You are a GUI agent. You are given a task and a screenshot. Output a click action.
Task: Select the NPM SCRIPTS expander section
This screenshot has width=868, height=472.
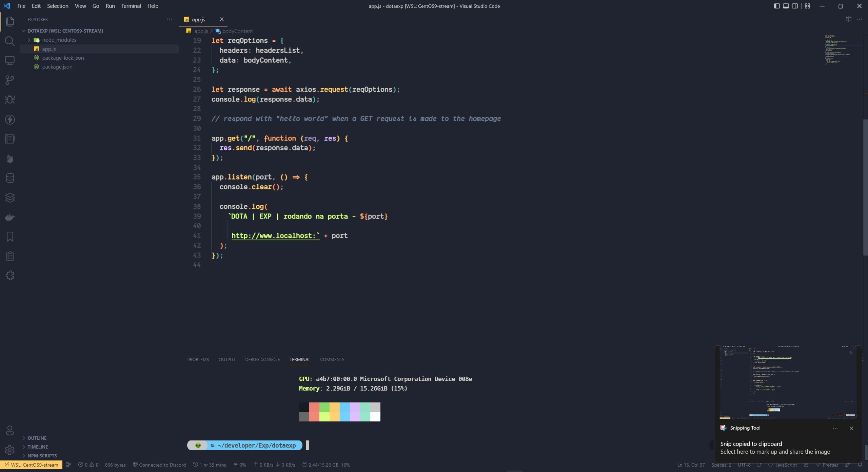pyautogui.click(x=42, y=456)
